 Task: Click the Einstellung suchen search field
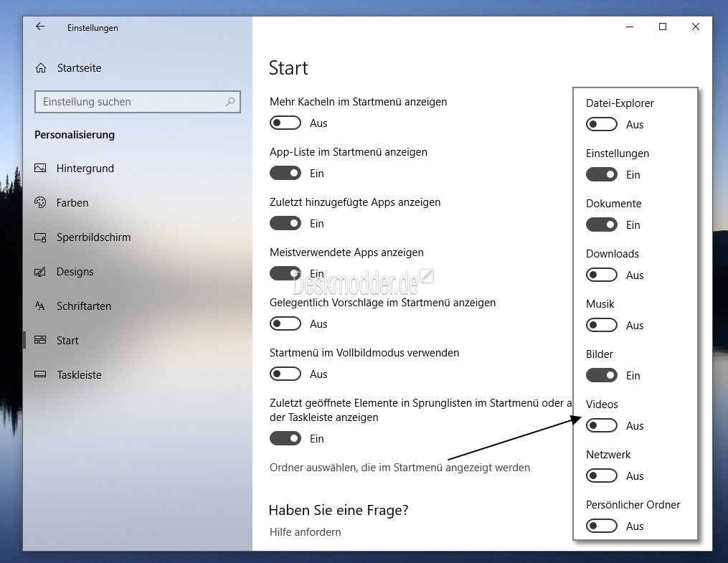tap(138, 102)
